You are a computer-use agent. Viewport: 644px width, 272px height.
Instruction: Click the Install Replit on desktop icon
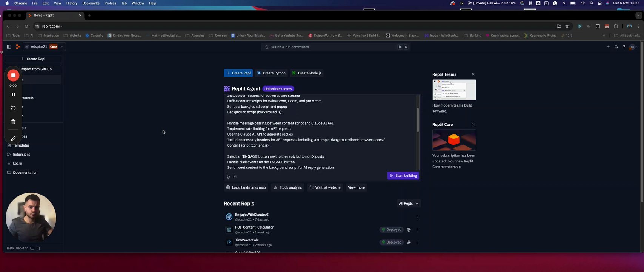click(x=32, y=249)
